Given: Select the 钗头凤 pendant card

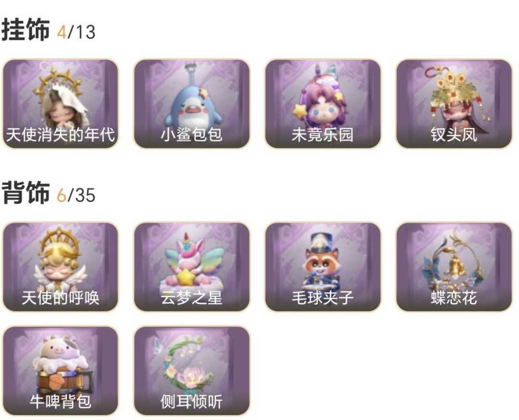Looking at the screenshot, I should (x=454, y=104).
